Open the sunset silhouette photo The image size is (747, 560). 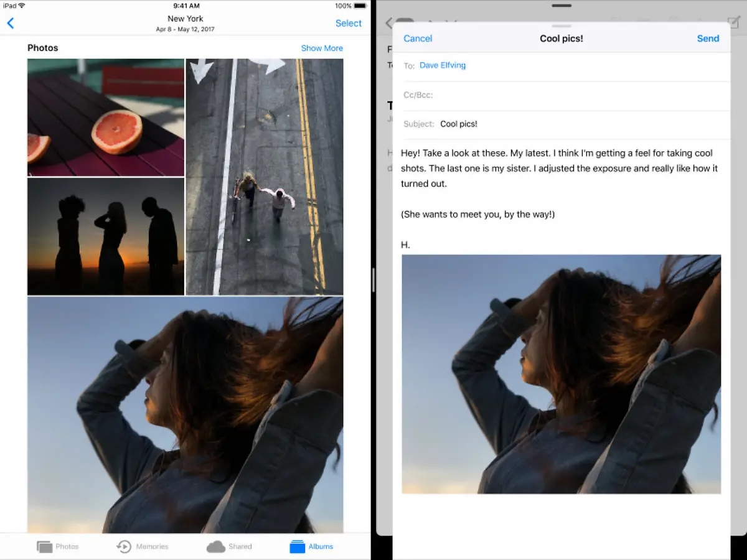[105, 236]
